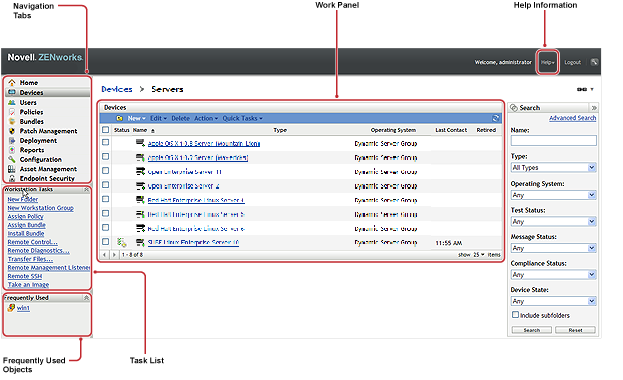
Task: Go to the Users navigation tab
Action: click(28, 103)
